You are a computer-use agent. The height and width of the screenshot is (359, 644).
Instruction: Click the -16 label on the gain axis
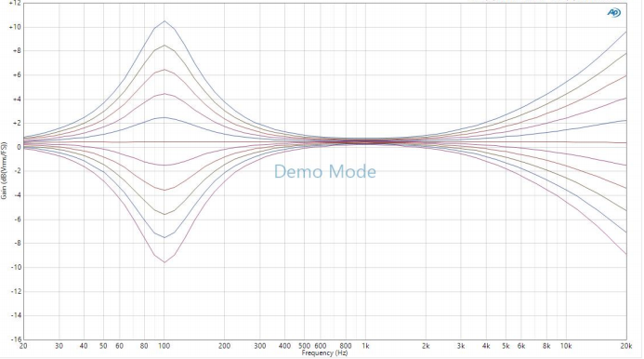coord(15,339)
